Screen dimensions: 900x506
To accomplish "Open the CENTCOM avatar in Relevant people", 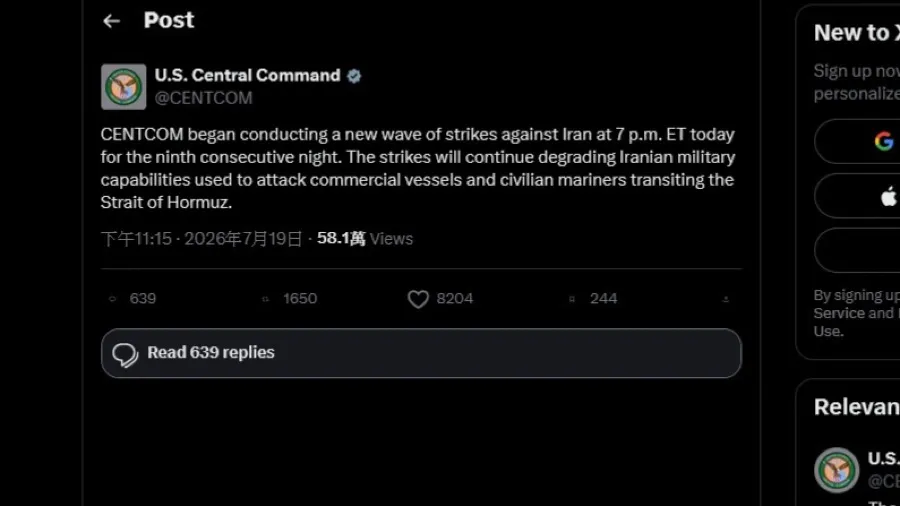I will click(x=836, y=470).
